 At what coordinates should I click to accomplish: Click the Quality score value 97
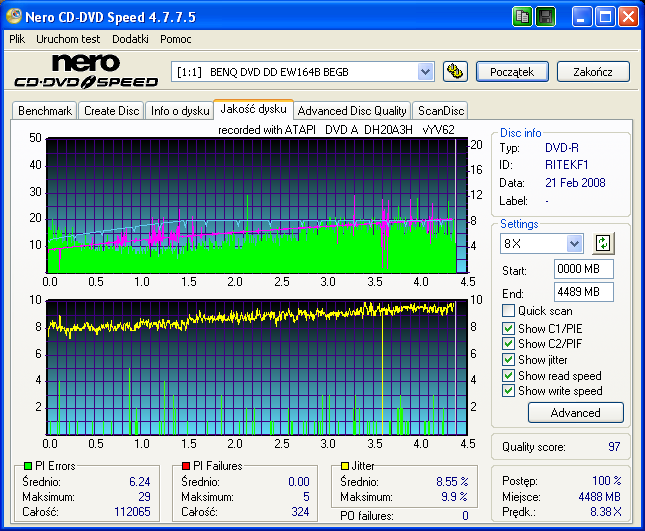click(614, 447)
